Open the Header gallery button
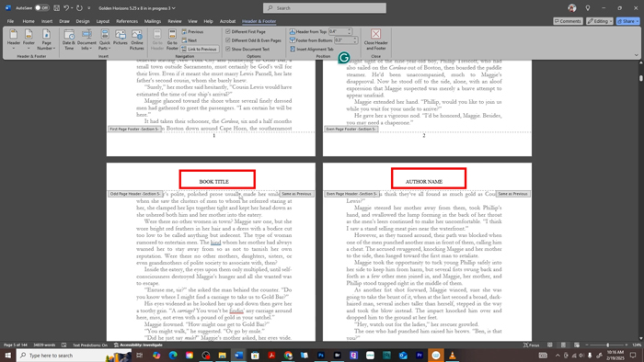This screenshot has width=644, height=362. click(14, 40)
